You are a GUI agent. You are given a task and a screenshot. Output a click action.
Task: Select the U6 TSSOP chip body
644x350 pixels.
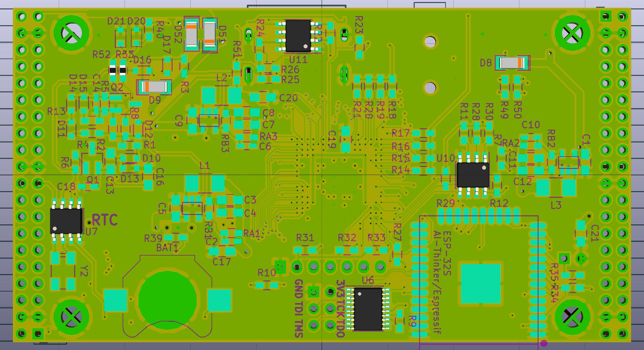368,309
